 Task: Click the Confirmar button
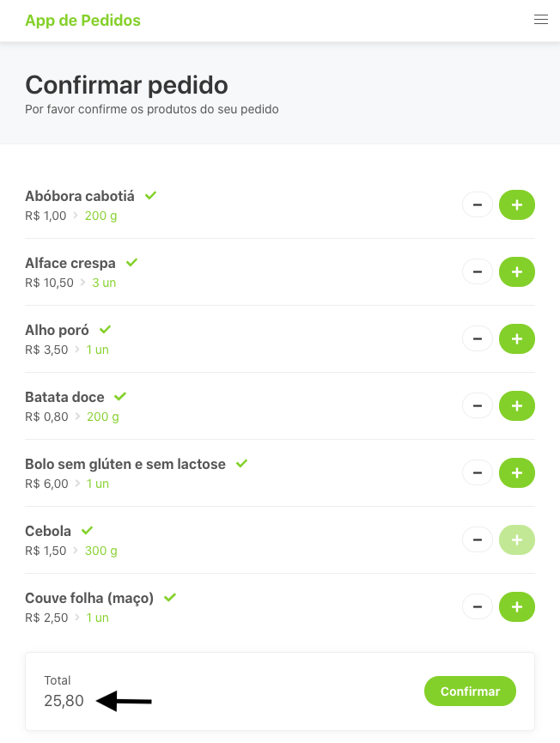[470, 691]
